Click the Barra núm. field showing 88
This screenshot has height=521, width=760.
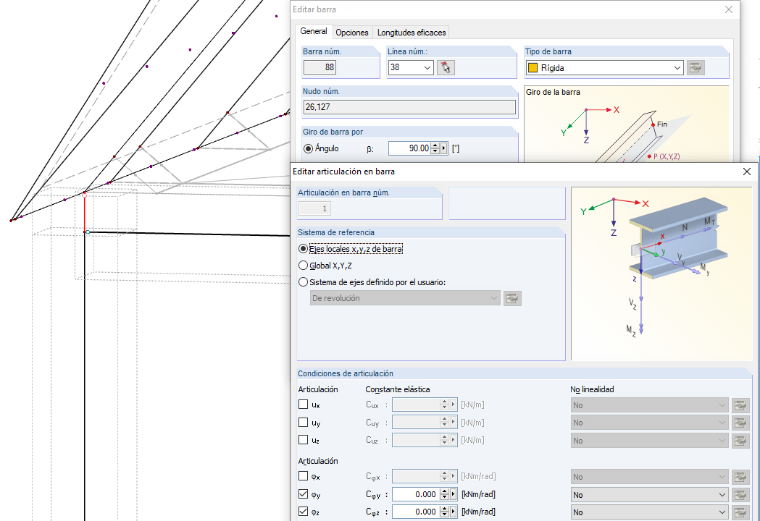[x=319, y=67]
